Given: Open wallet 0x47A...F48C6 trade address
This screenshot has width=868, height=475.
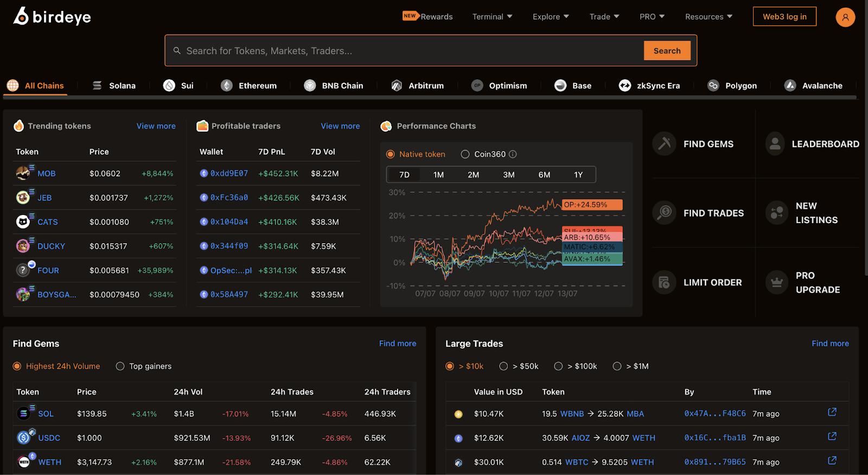Looking at the screenshot, I should tap(715, 414).
